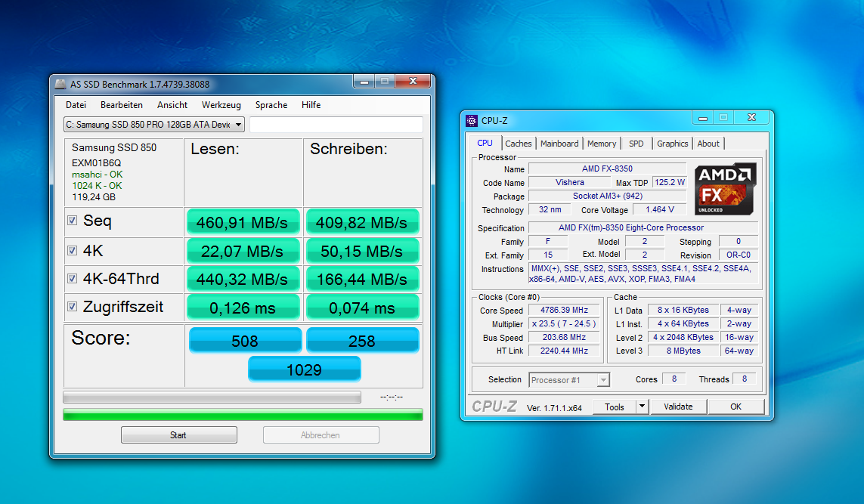This screenshot has height=504, width=864.
Task: Click the 4K-64Thrd read result 440,32 MB/s
Action: (243, 280)
